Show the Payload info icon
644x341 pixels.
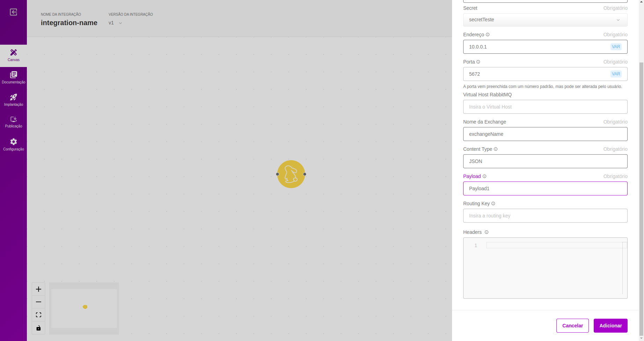(484, 176)
